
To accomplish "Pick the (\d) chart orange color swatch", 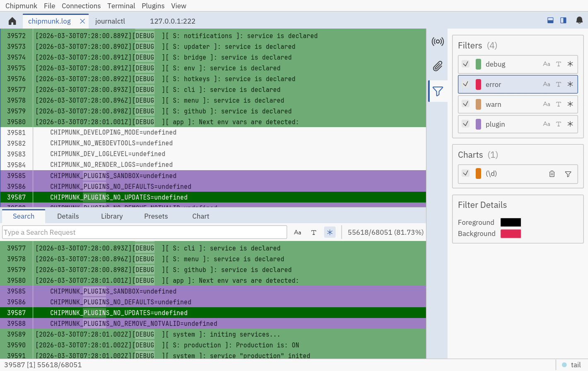I will pyautogui.click(x=478, y=173).
